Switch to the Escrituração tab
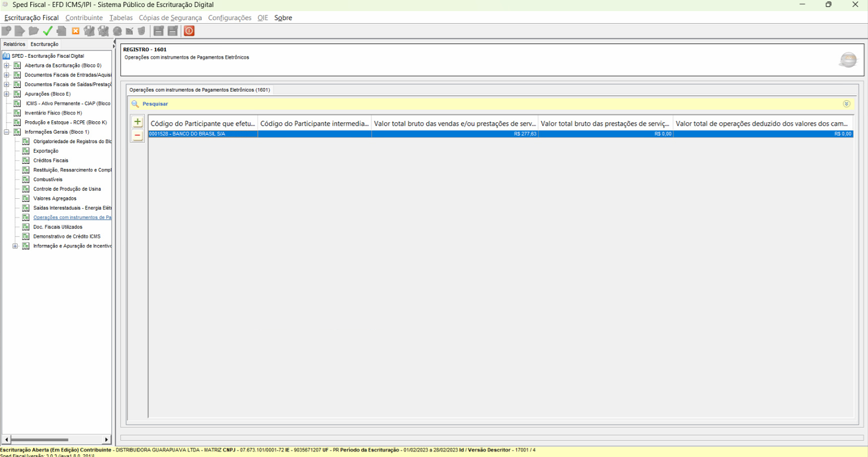868x457 pixels. pos(45,44)
